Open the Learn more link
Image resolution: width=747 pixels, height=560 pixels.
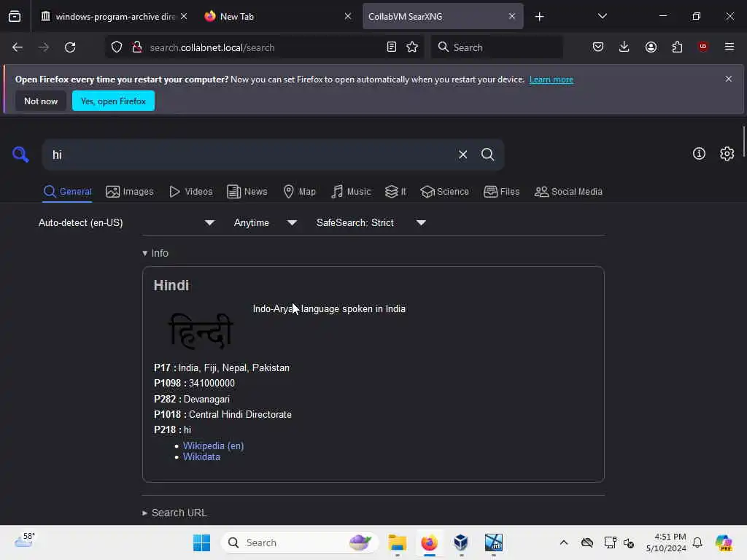point(551,79)
